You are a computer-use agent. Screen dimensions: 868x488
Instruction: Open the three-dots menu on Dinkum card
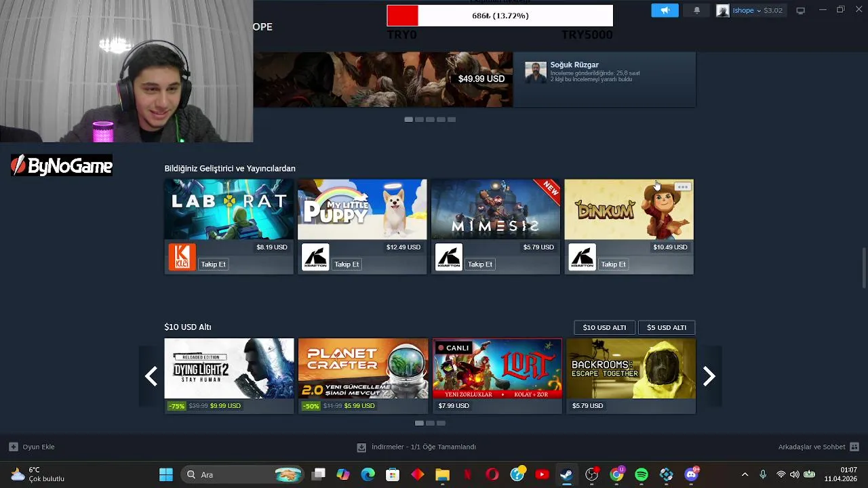tap(682, 186)
